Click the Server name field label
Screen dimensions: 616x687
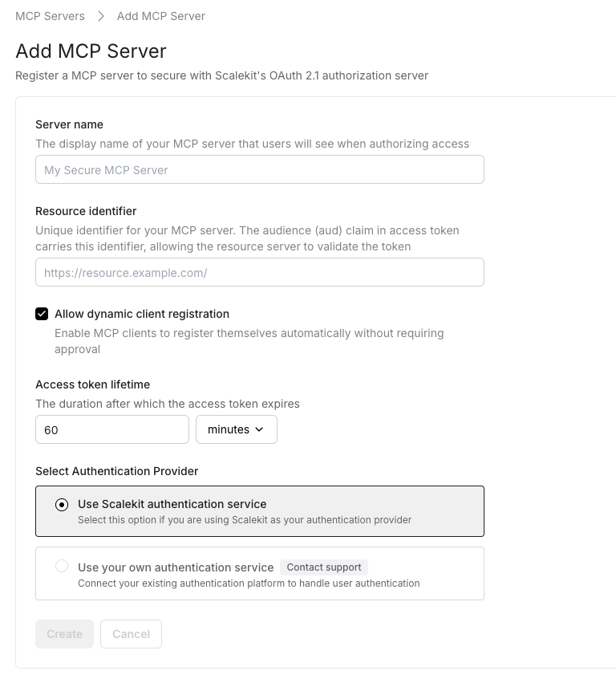tap(69, 124)
